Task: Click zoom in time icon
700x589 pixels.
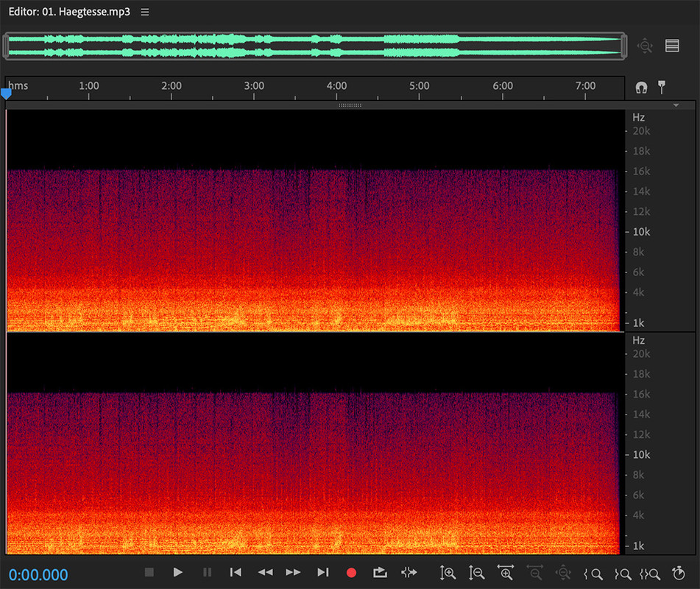Action: (506, 572)
